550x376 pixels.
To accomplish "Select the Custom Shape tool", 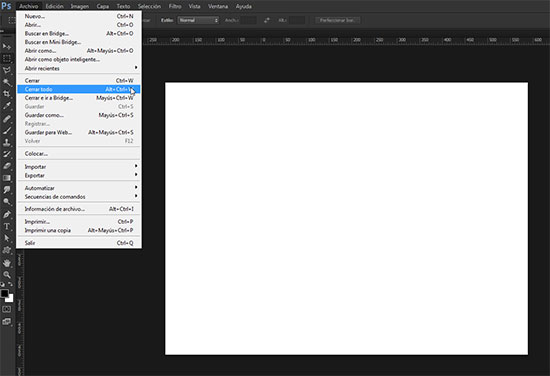I will [7, 250].
